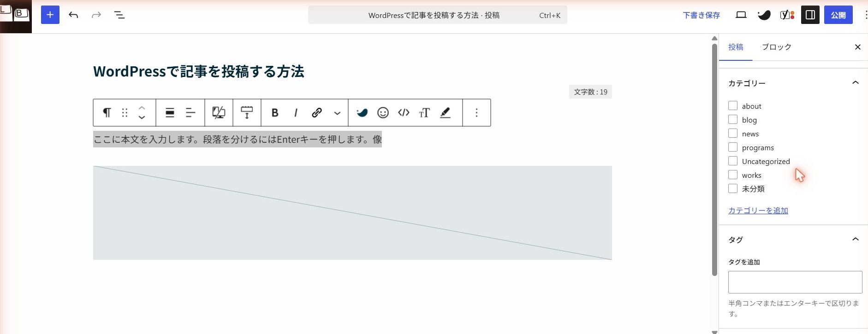This screenshot has width=868, height=334.
Task: Close the settings sidebar
Action: tap(858, 47)
